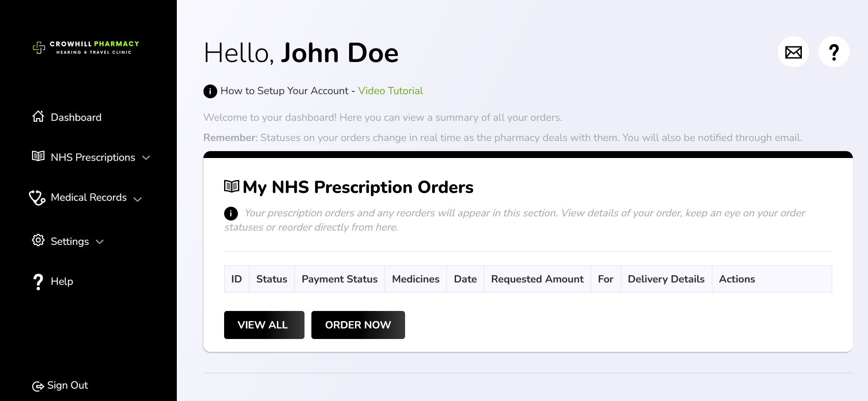Click the Sign Out arrow icon

coord(37,386)
